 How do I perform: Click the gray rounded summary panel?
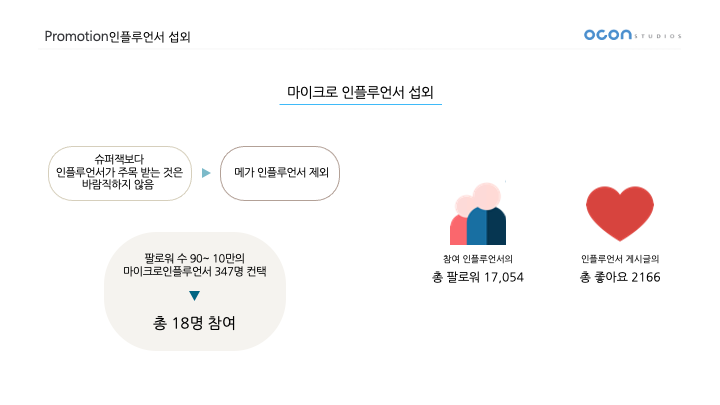pos(195,292)
